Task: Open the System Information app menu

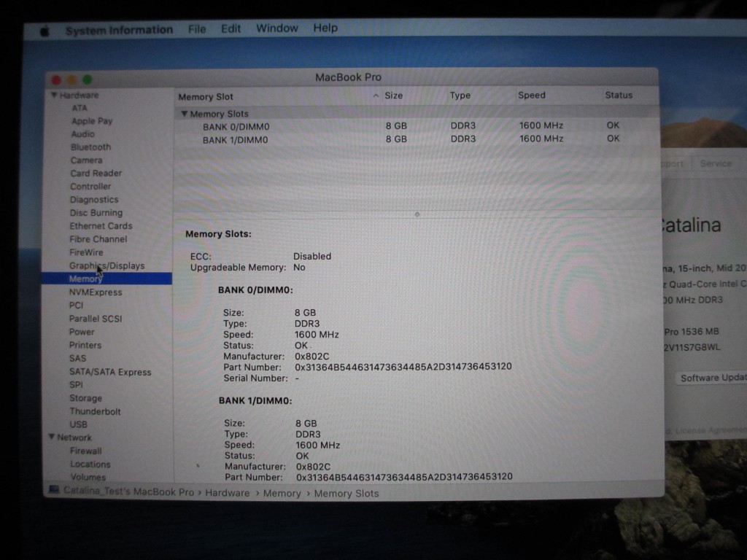Action: click(119, 30)
